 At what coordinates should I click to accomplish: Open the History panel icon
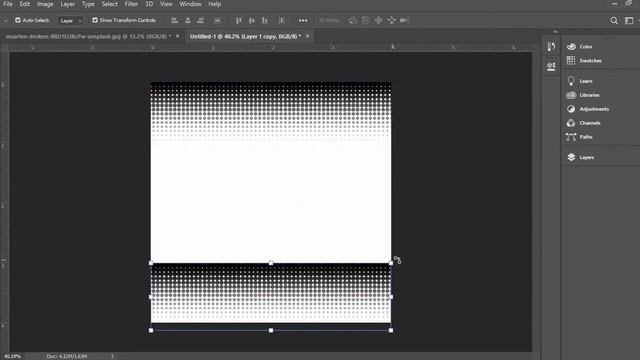pos(551,47)
